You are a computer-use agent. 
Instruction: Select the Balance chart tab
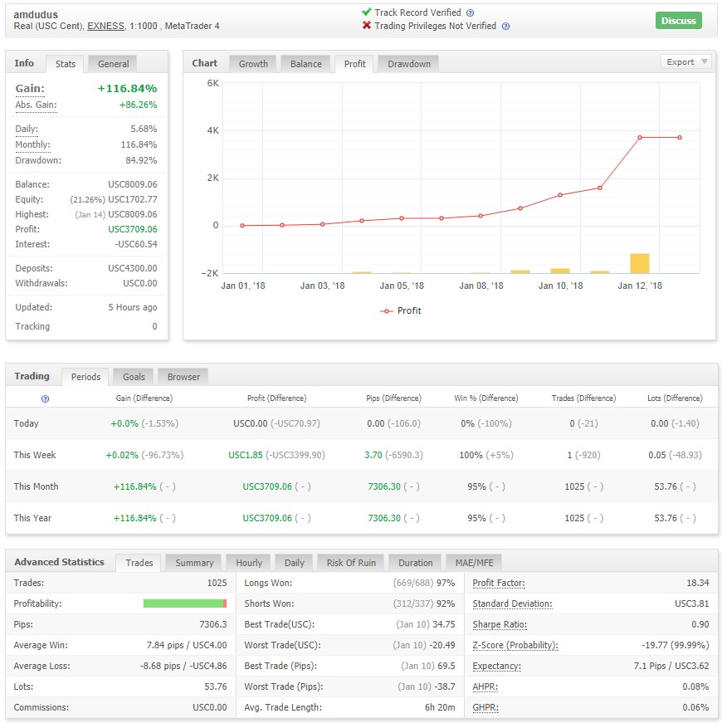coord(305,64)
